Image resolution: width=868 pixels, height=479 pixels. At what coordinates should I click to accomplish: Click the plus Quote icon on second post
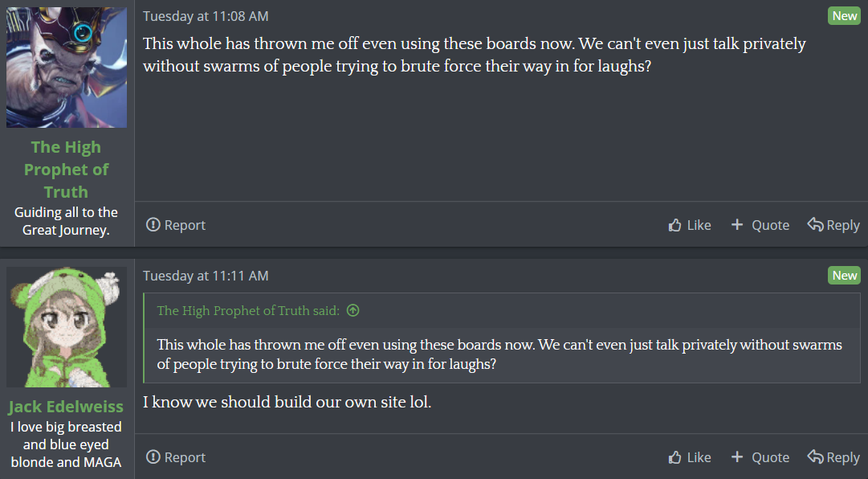[x=737, y=456]
